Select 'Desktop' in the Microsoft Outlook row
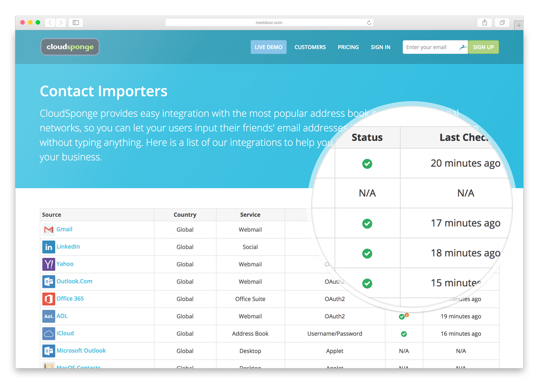The width and height of the screenshot is (542, 392). (250, 351)
